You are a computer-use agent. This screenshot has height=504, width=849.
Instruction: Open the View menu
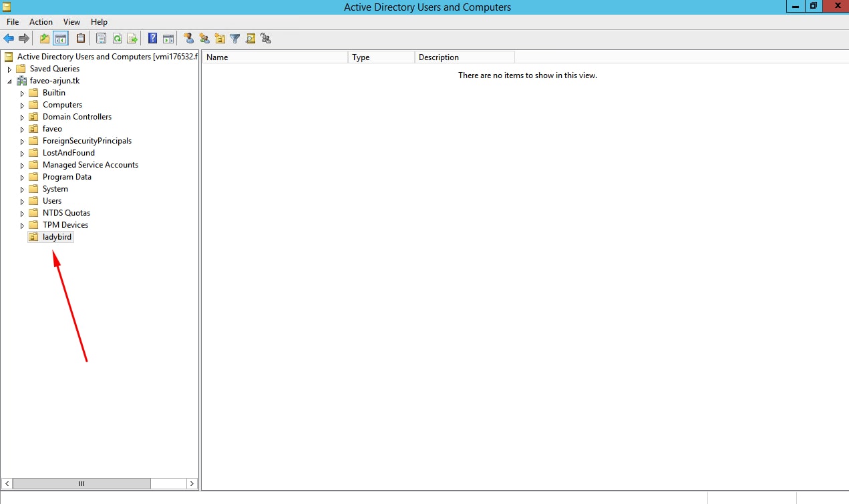pos(71,21)
